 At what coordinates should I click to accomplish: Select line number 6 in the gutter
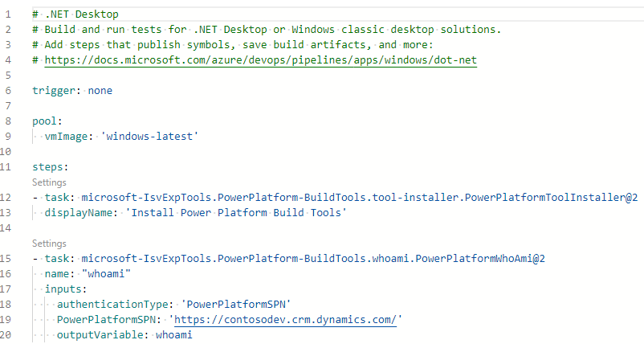coord(7,90)
